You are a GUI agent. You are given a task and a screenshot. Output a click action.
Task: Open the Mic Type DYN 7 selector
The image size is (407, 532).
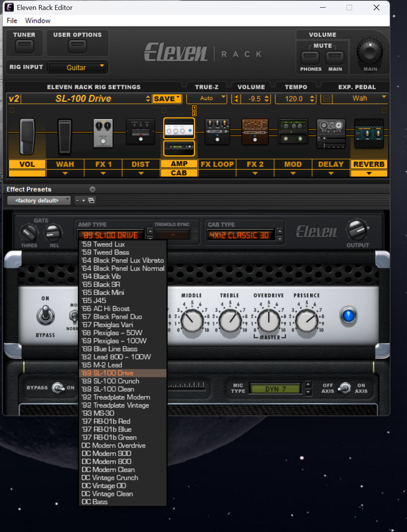276,389
